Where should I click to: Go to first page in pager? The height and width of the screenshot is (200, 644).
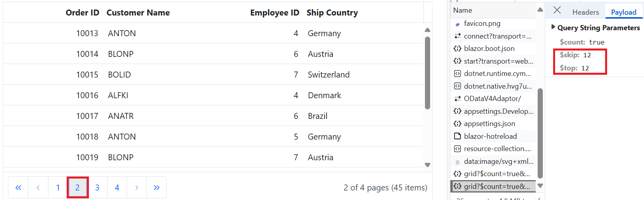click(18, 188)
